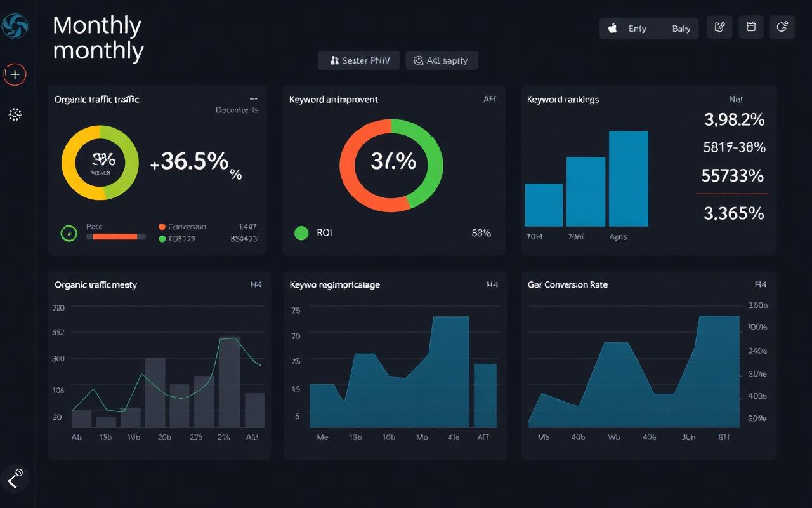Viewport: 812px width, 508px height.
Task: Toggle the green ROI legend dot
Action: click(301, 233)
